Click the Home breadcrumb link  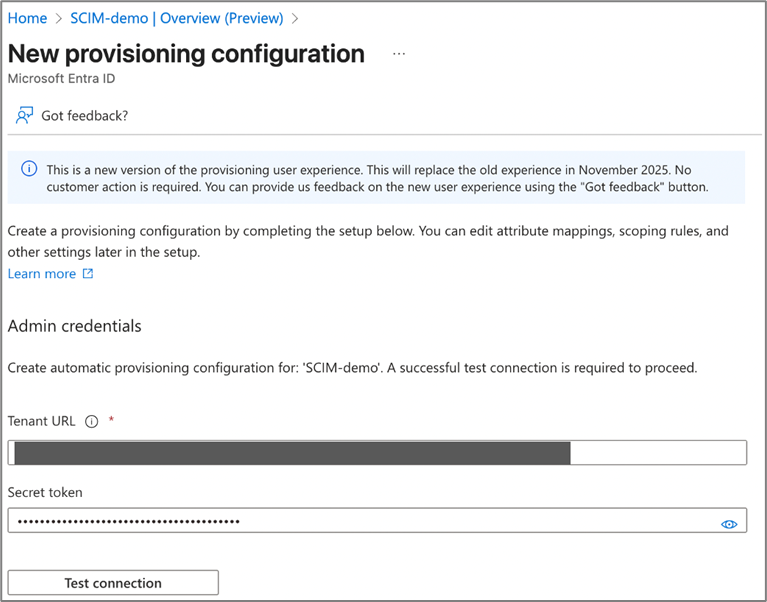point(27,18)
